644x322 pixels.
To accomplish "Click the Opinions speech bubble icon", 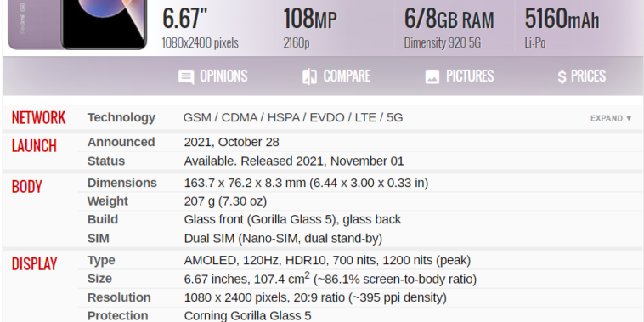I will tap(186, 76).
